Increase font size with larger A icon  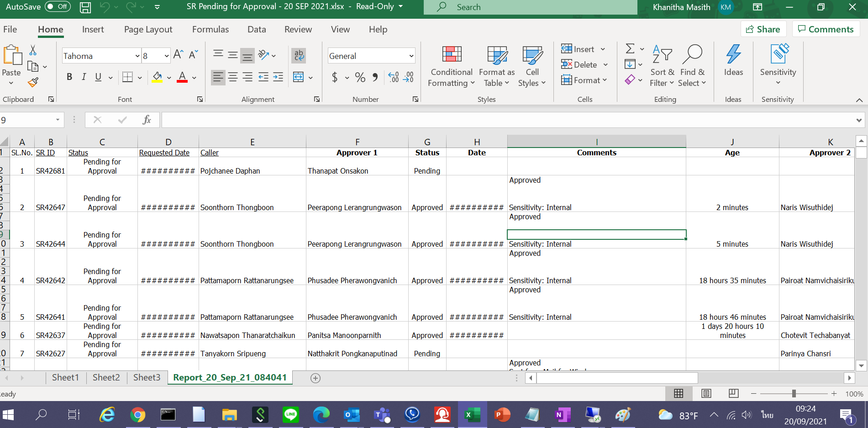click(179, 55)
